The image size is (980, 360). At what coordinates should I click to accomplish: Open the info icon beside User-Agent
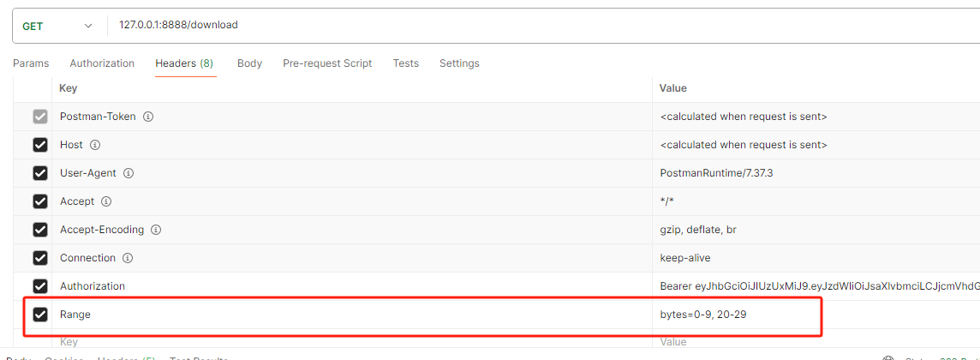128,173
